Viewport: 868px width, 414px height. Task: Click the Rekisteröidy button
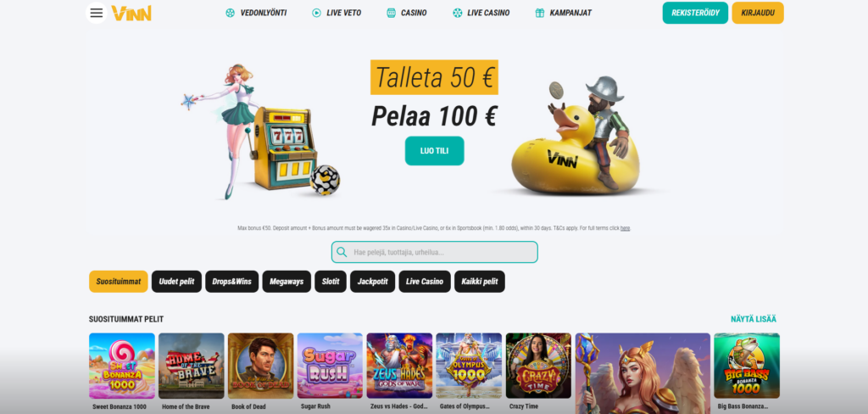(x=695, y=13)
